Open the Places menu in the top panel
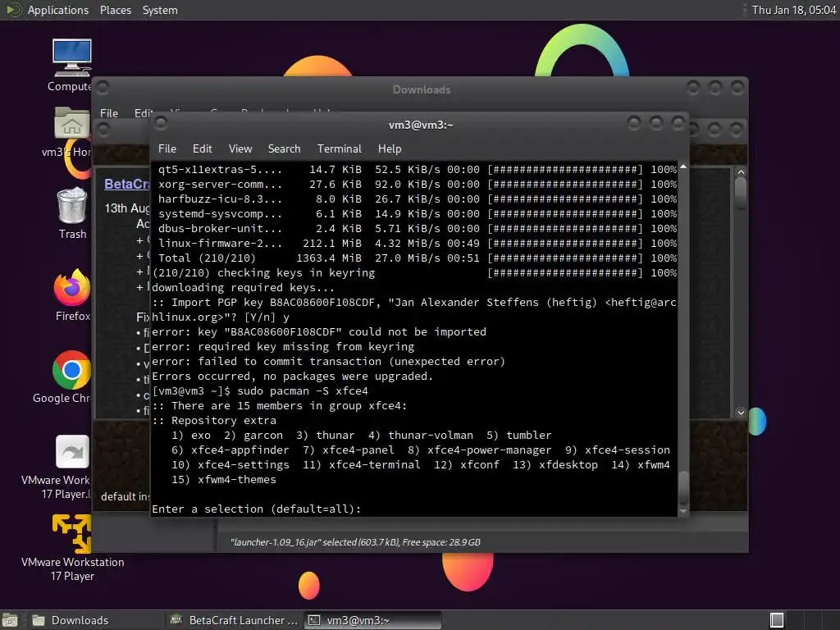Image resolution: width=840 pixels, height=630 pixels. [x=115, y=10]
